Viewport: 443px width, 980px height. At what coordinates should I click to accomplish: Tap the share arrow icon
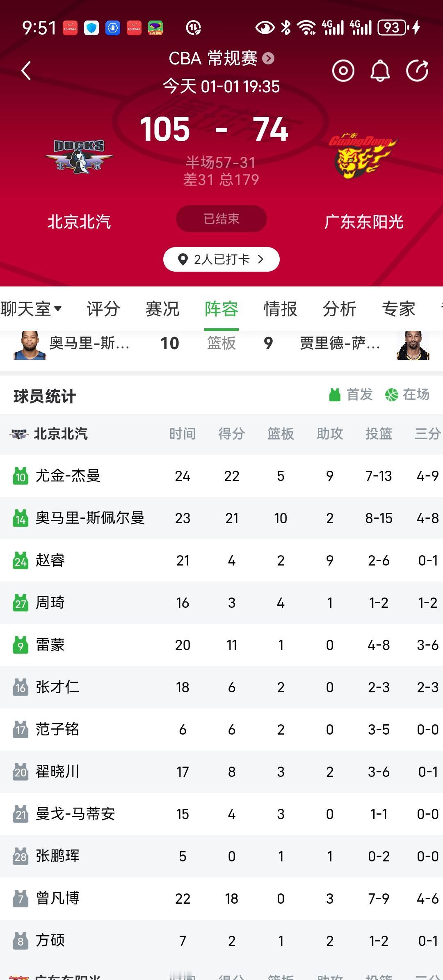tap(417, 71)
